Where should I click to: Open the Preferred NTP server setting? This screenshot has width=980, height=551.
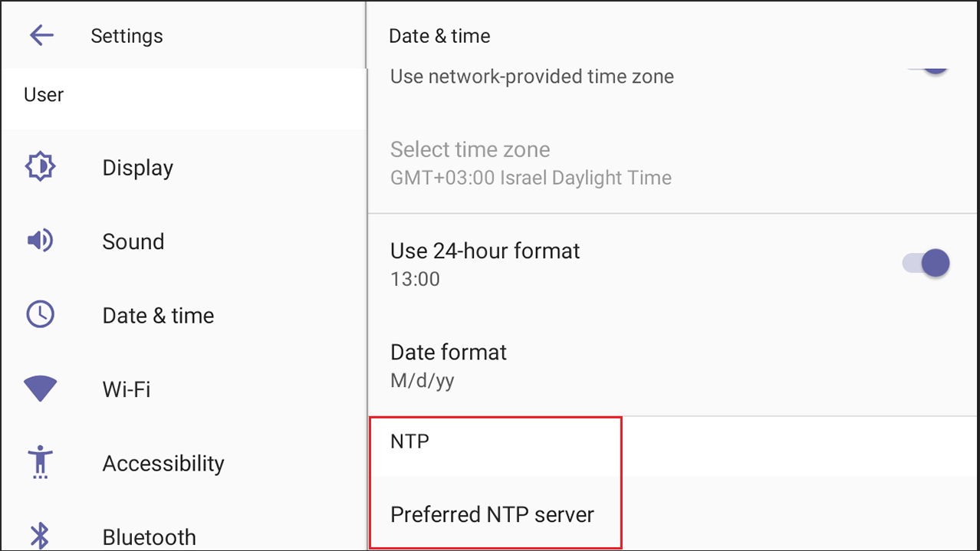click(674, 513)
